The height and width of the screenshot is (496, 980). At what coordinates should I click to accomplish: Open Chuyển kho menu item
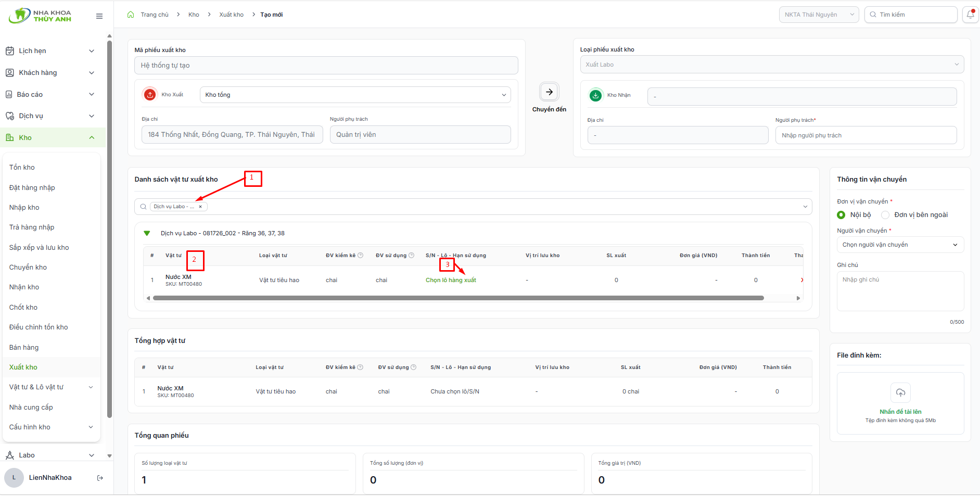[28, 268]
